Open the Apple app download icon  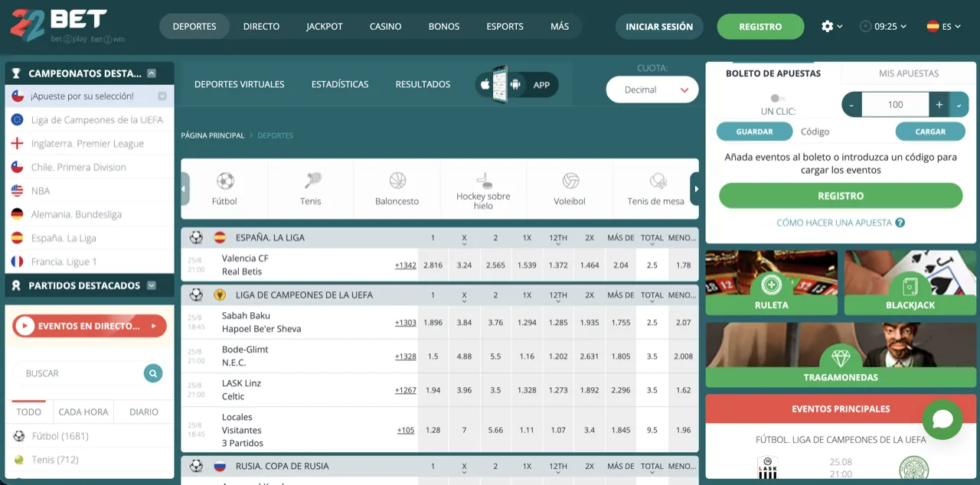point(485,85)
